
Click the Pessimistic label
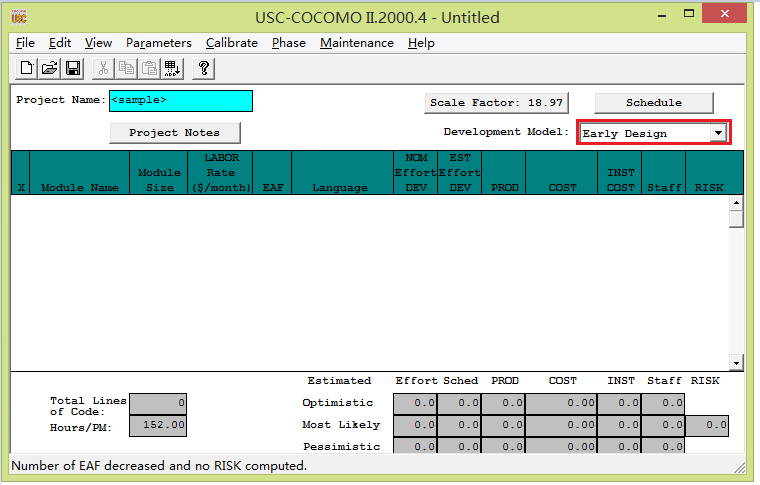point(341,447)
